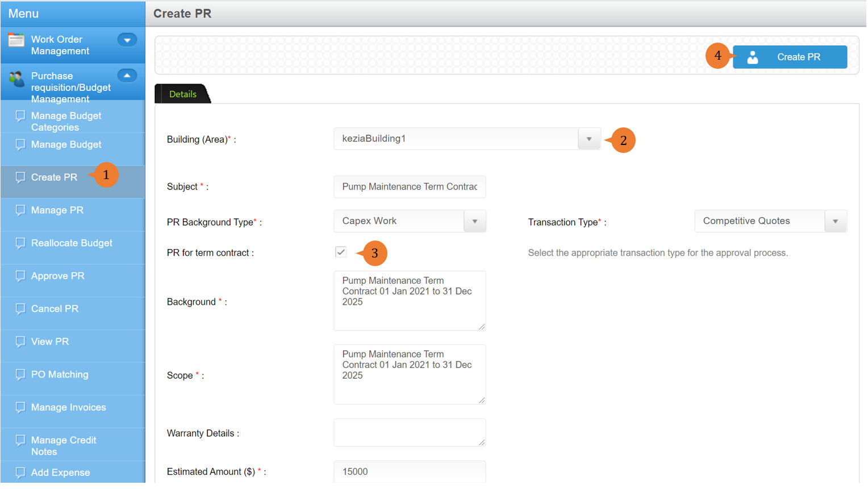Open the Transaction Type dropdown arrow
868x489 pixels.
coord(836,222)
